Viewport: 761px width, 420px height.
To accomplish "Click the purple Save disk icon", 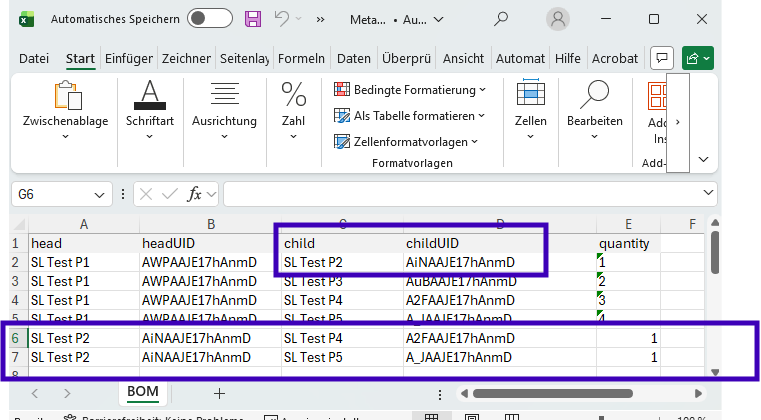I will coord(253,19).
